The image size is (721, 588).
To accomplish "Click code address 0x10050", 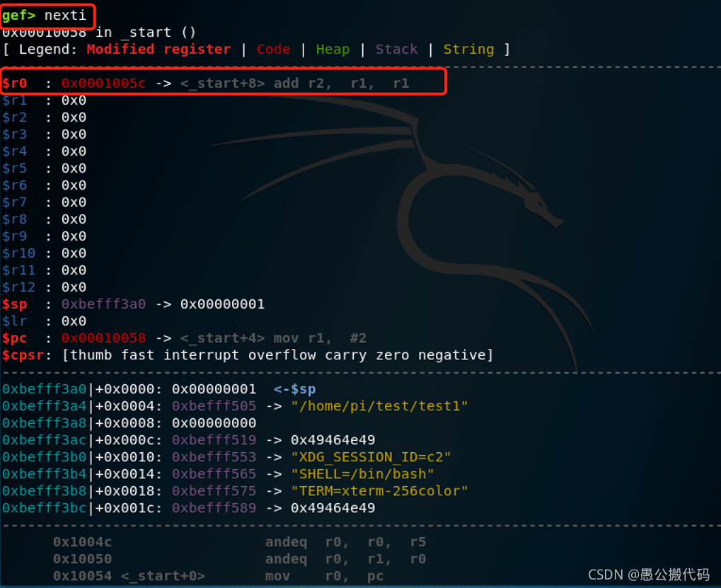I will pos(82,560).
